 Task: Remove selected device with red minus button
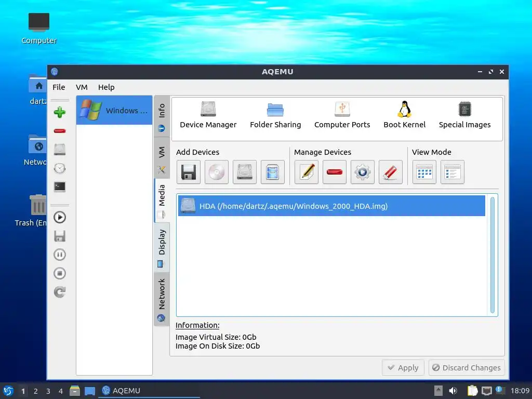coord(335,172)
